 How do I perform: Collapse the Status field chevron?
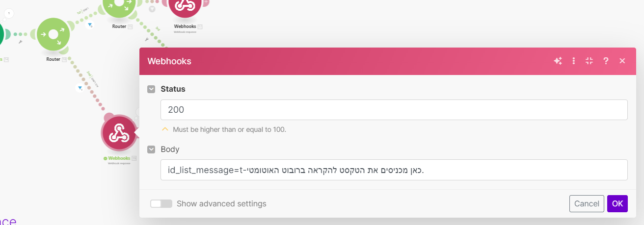(x=151, y=89)
